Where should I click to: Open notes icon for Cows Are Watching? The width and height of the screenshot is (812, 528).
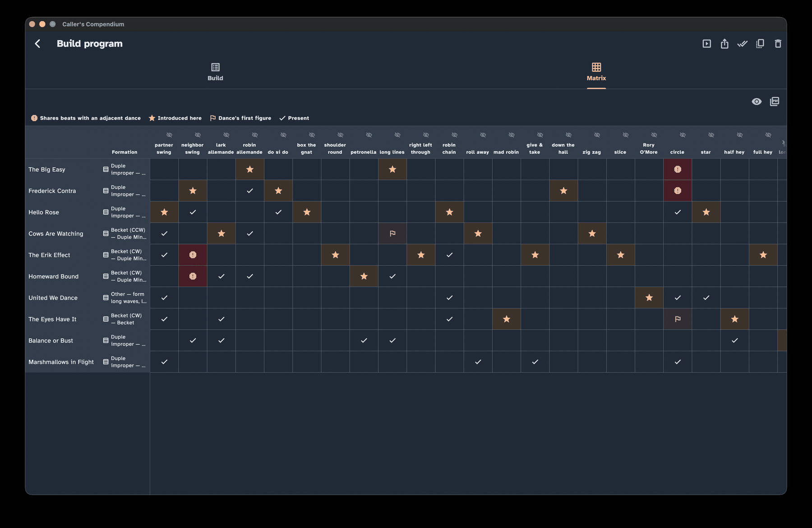pyautogui.click(x=106, y=234)
